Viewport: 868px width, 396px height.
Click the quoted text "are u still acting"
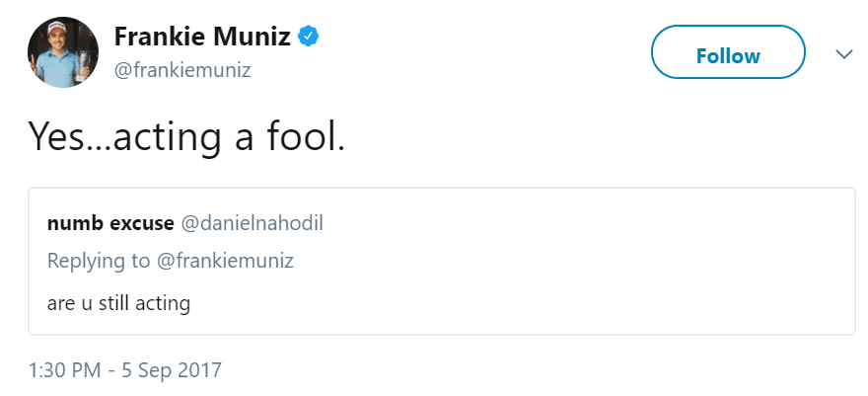[x=118, y=302]
